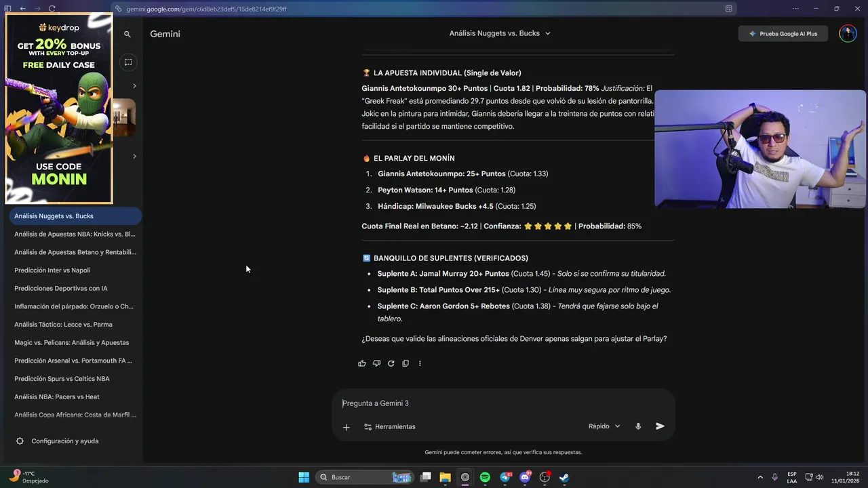Open Telegram from the taskbar

505,477
